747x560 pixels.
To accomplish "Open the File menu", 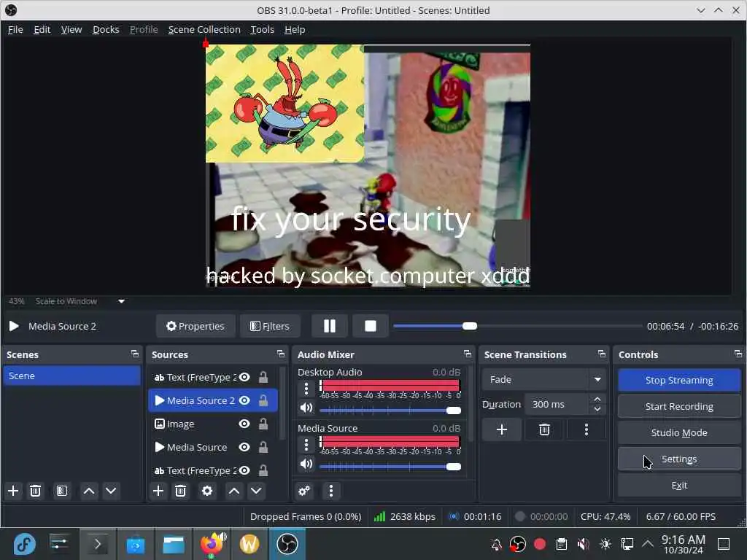I will pos(15,29).
